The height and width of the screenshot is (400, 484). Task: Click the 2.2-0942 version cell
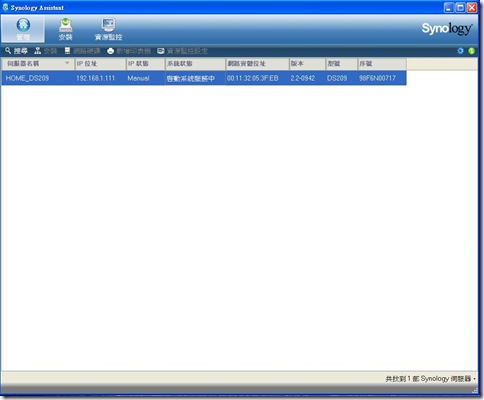(307, 78)
